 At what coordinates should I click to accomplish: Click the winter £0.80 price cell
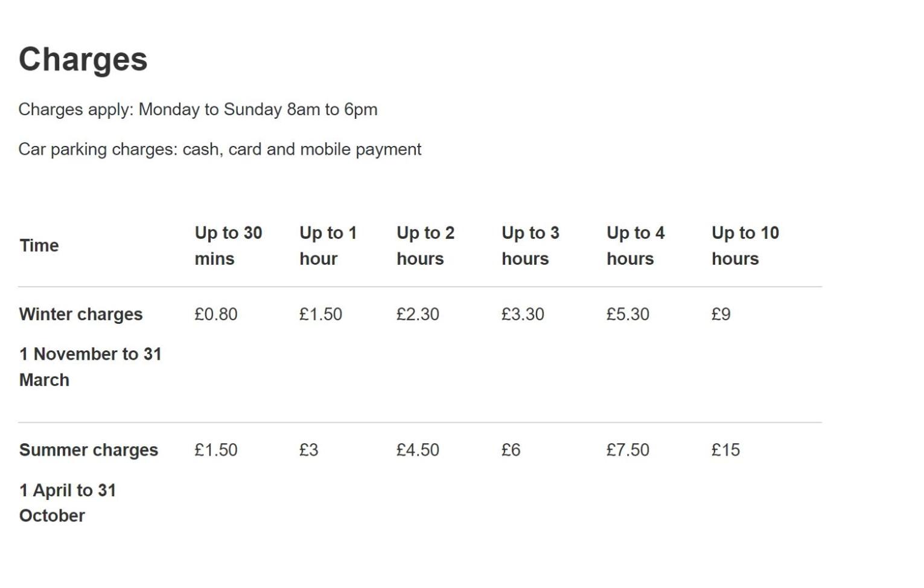[215, 314]
